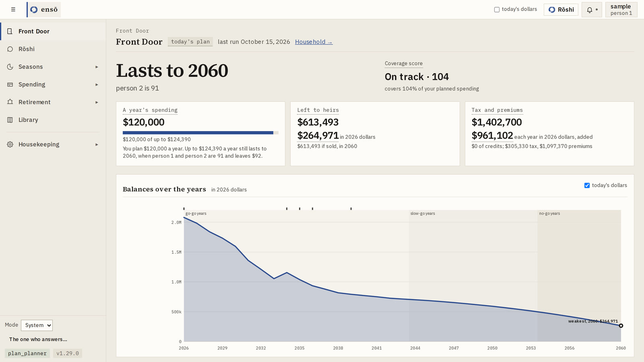Click the today's plan tag
Image resolution: width=644 pixels, height=362 pixels.
coord(190,41)
